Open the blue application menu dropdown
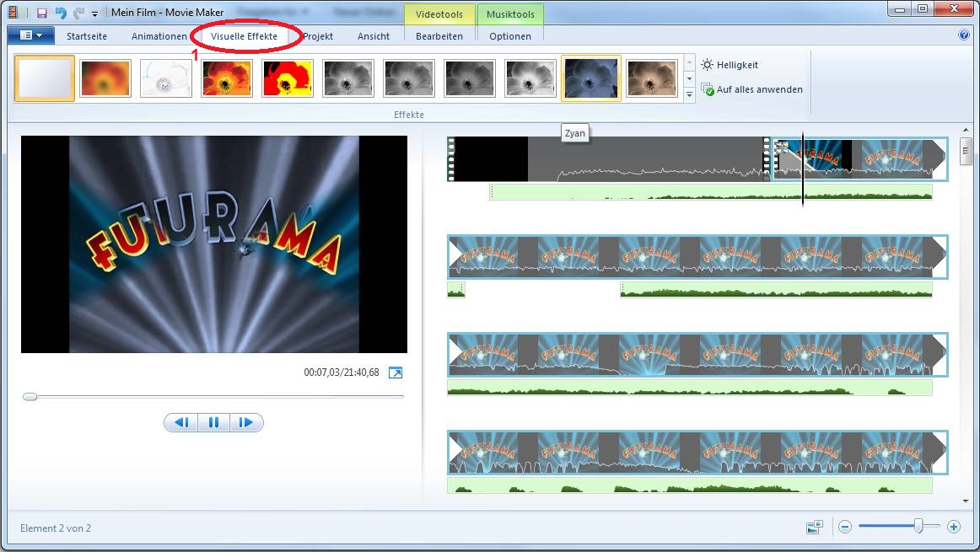Viewport: 980px width, 552px height. (x=31, y=35)
